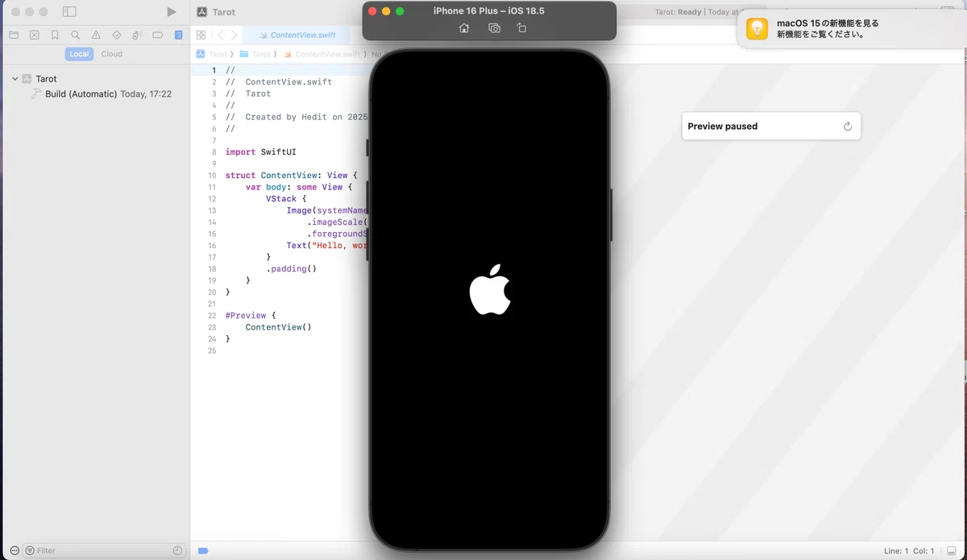Viewport: 967px width, 560px height.
Task: Click the related items grid icon
Action: click(201, 35)
